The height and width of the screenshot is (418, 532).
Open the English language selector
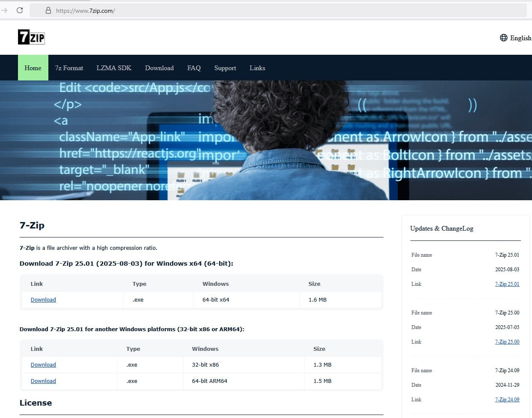(x=520, y=38)
